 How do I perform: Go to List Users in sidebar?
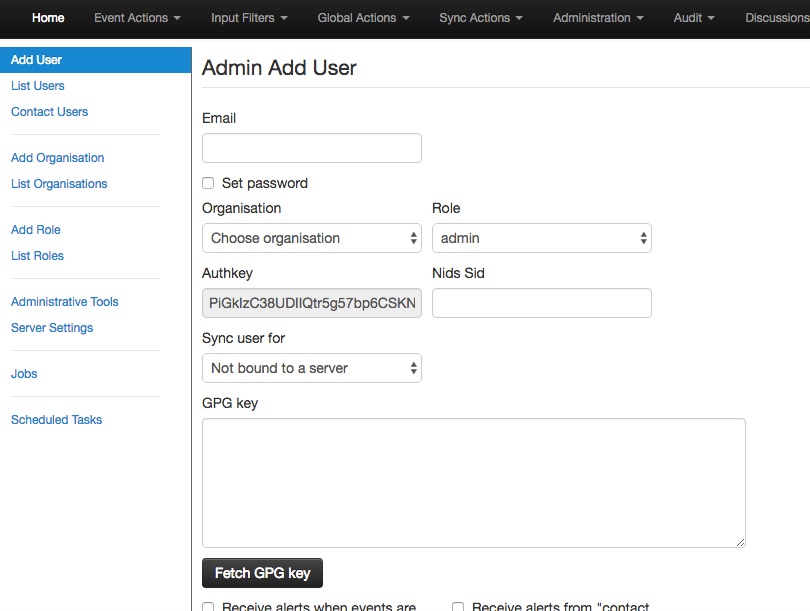click(38, 86)
